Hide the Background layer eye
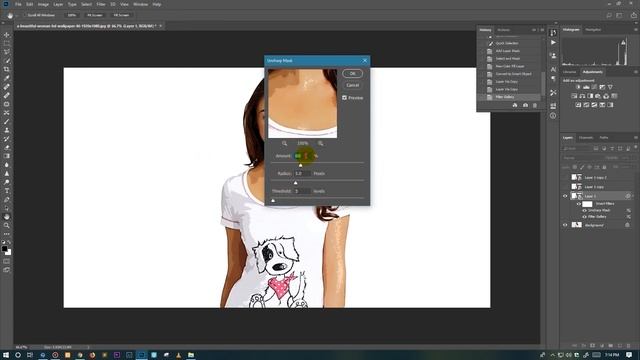The width and height of the screenshot is (640, 360). pyautogui.click(x=565, y=225)
